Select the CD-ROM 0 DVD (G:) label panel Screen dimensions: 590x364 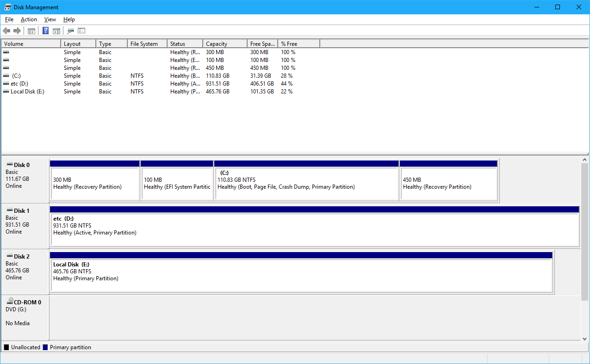25,318
